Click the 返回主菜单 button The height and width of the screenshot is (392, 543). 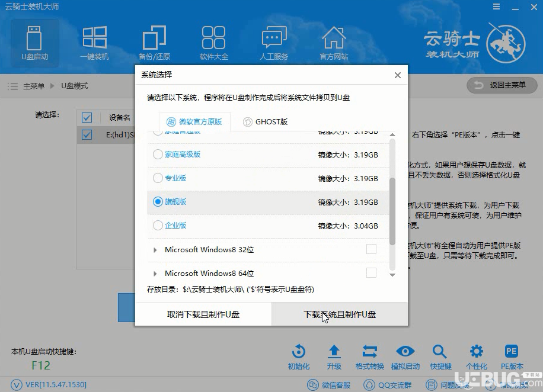coord(502,85)
